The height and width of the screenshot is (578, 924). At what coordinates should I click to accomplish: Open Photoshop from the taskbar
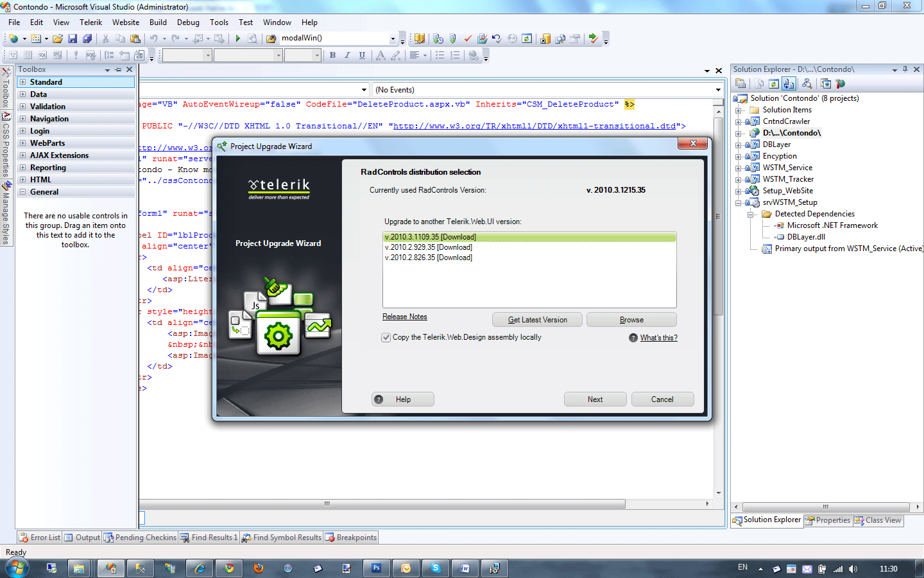[377, 568]
